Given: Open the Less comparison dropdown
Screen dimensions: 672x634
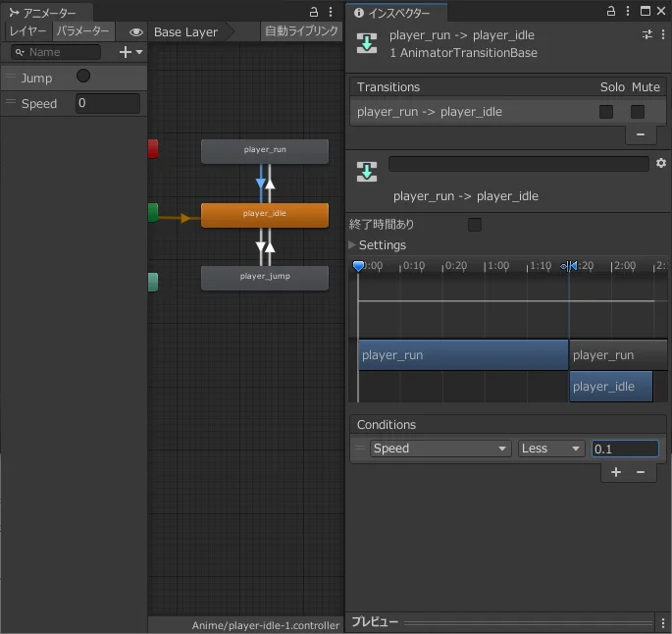Looking at the screenshot, I should click(x=551, y=449).
